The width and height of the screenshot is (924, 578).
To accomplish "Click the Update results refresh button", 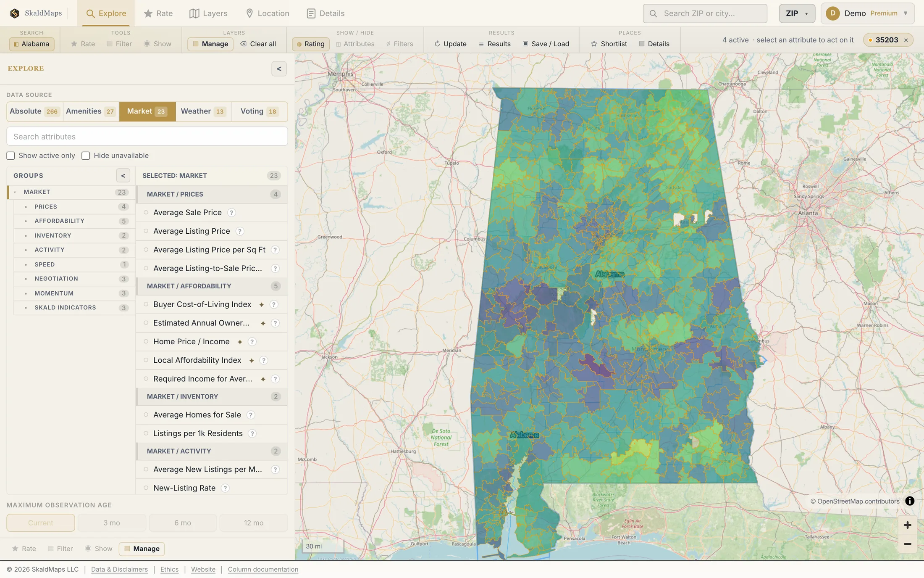I will (x=450, y=44).
